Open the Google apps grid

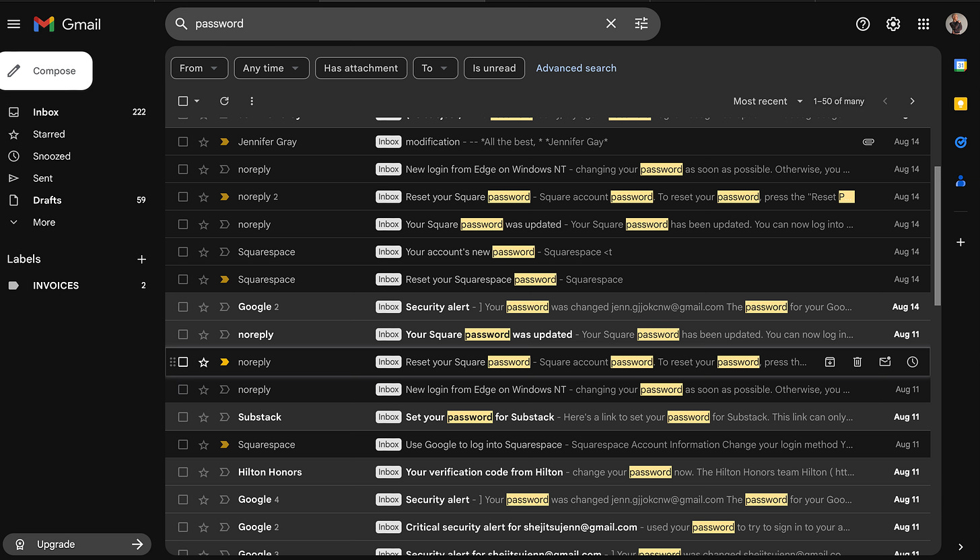[x=923, y=24]
